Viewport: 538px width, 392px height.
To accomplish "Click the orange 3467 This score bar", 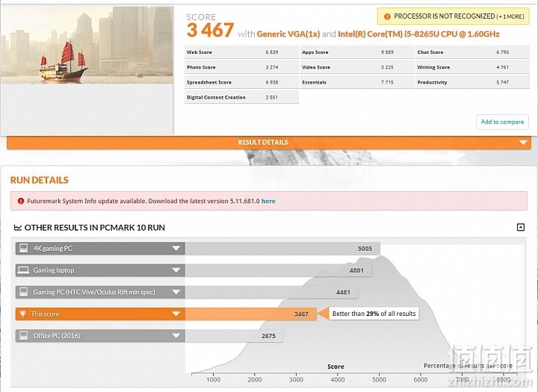I will 251,314.
